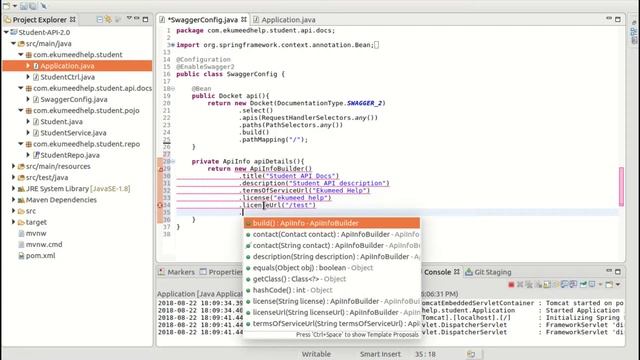Select StudentService.java in the tree

click(73, 133)
